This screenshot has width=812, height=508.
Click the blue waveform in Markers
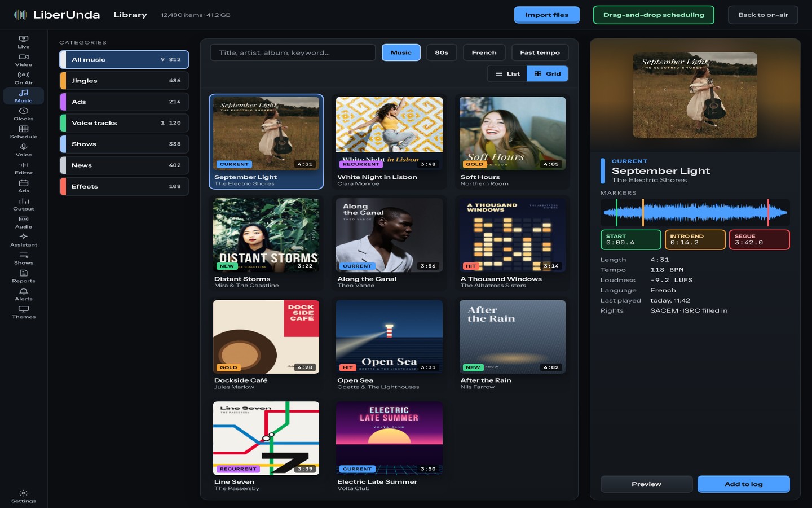click(695, 213)
